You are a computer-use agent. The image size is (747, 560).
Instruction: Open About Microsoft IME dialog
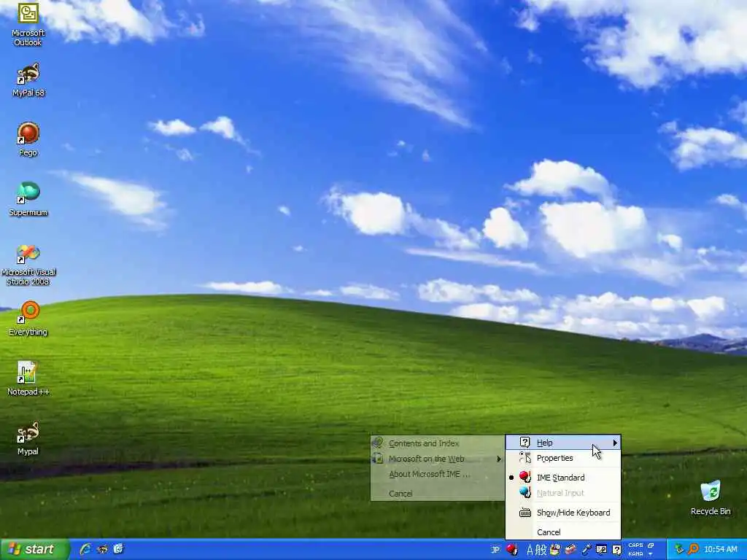[438, 474]
